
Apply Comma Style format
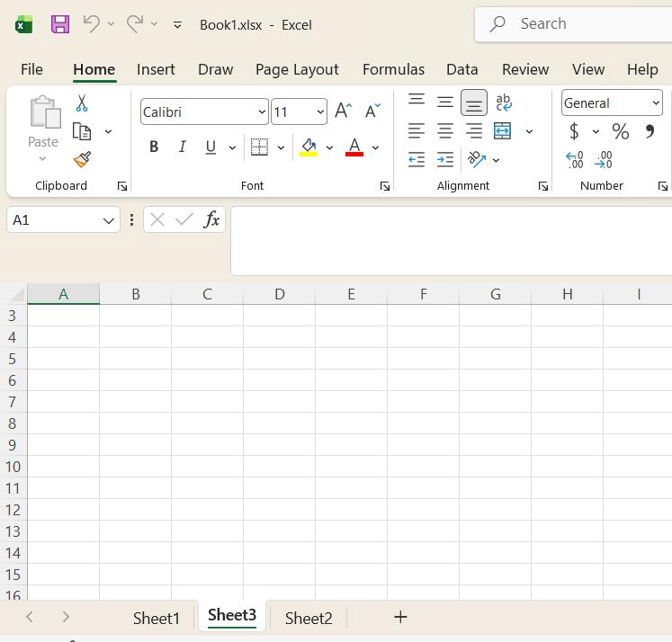[x=650, y=131]
